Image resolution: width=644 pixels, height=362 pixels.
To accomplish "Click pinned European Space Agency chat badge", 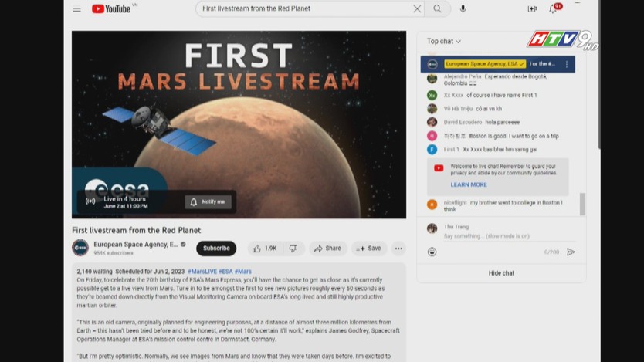I will tap(485, 64).
